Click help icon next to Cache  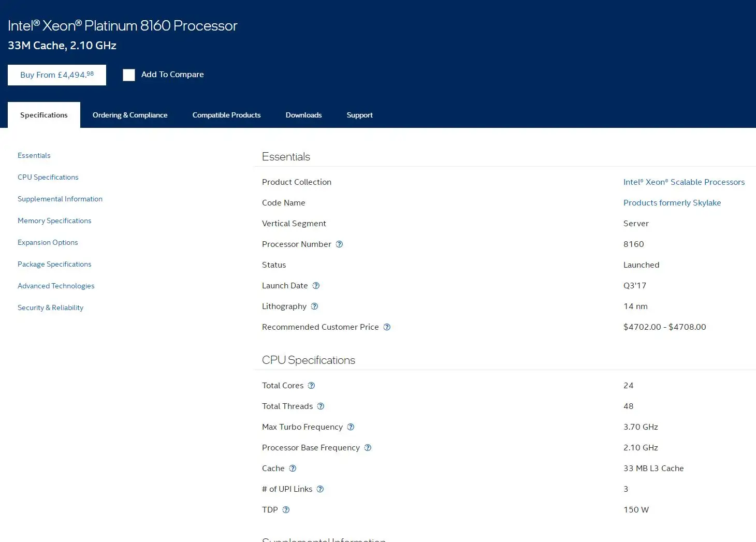[293, 468]
